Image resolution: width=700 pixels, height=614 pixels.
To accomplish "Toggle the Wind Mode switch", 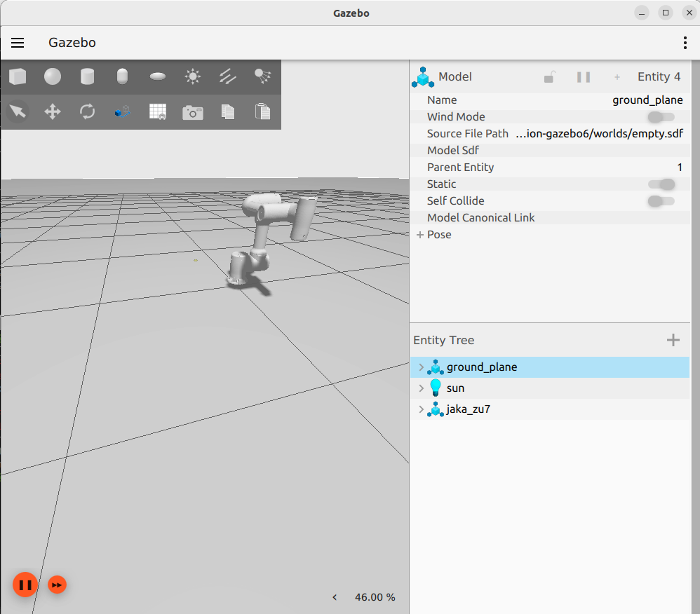I will point(661,117).
